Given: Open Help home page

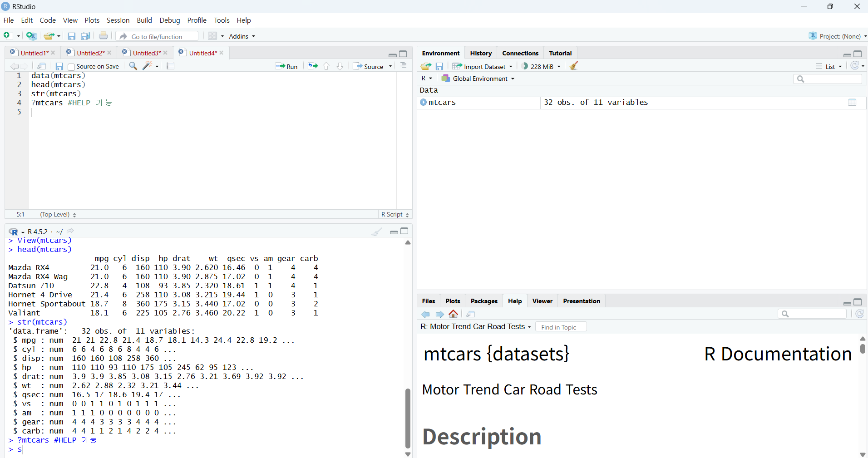Looking at the screenshot, I should click(x=453, y=314).
